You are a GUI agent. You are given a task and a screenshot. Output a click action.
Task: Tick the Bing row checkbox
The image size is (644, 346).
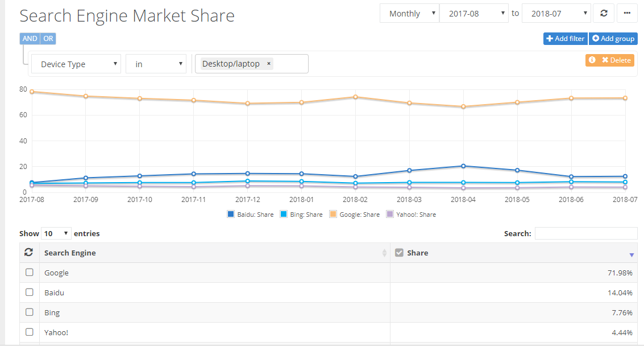[29, 312]
